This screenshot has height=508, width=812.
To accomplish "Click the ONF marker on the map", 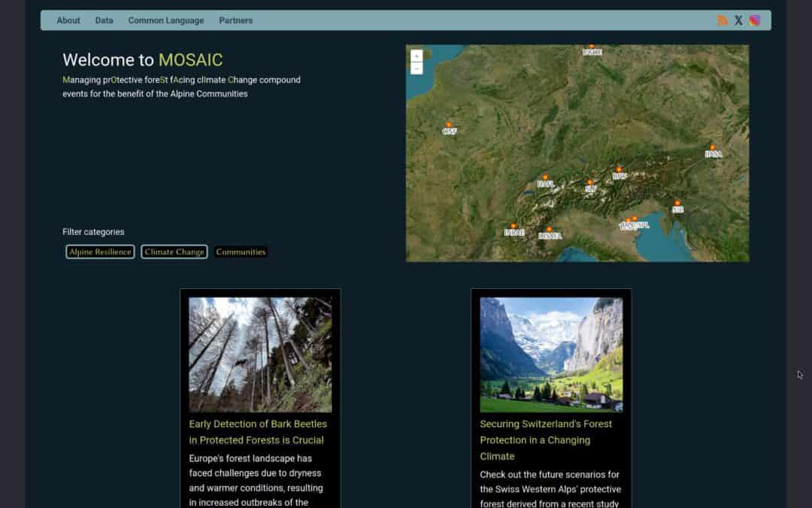I will pyautogui.click(x=449, y=125).
